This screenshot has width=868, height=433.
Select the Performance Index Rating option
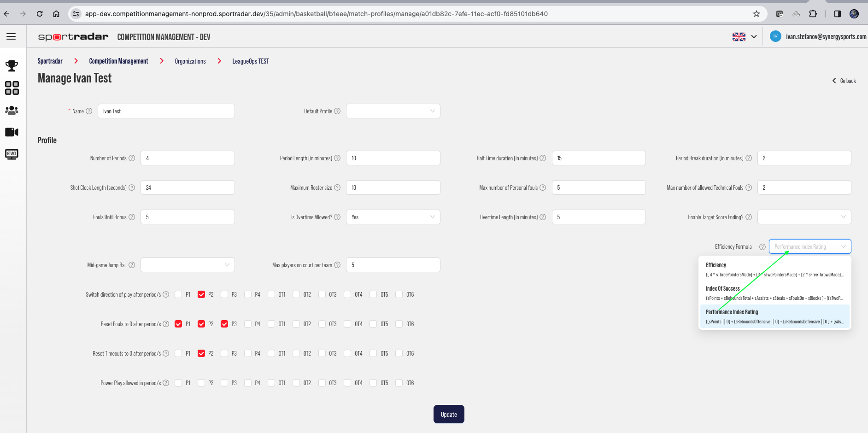775,316
